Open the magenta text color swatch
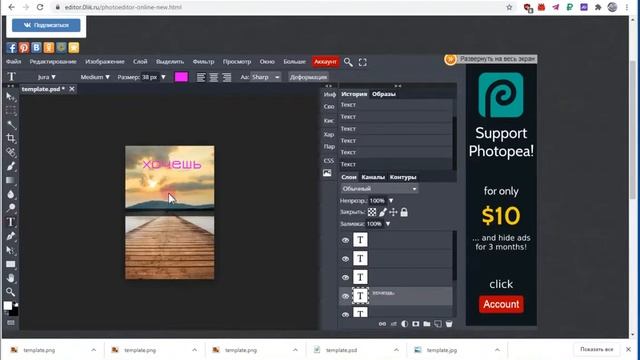640x360 pixels. click(x=181, y=77)
